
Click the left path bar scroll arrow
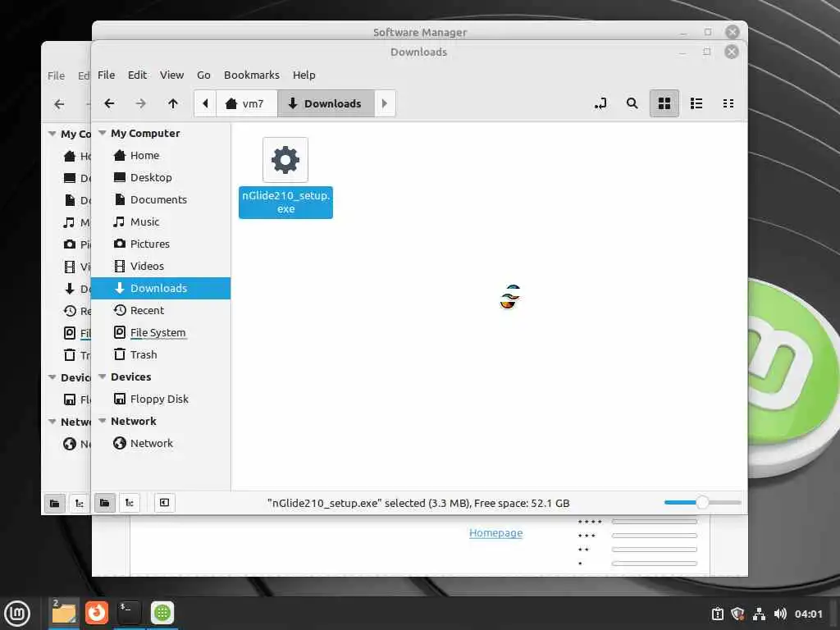pyautogui.click(x=205, y=103)
